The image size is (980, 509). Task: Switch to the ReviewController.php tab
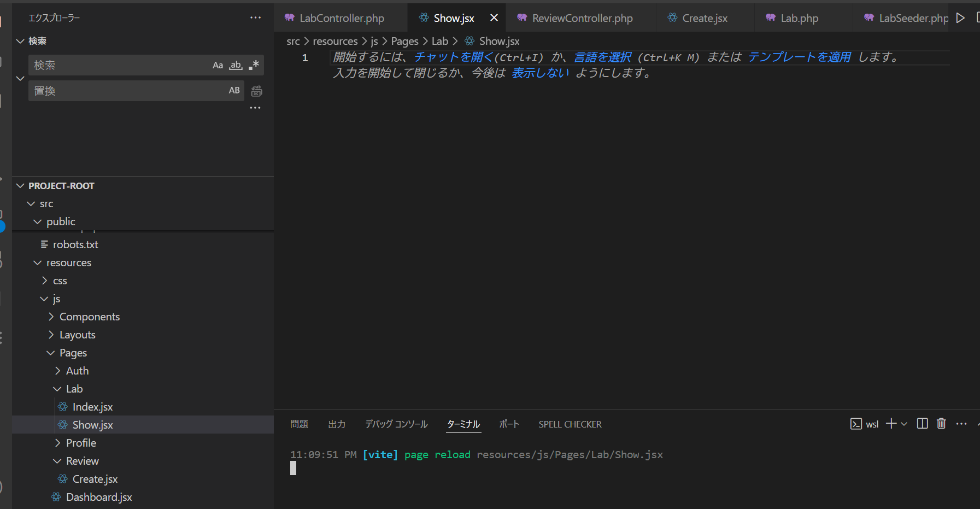(582, 18)
